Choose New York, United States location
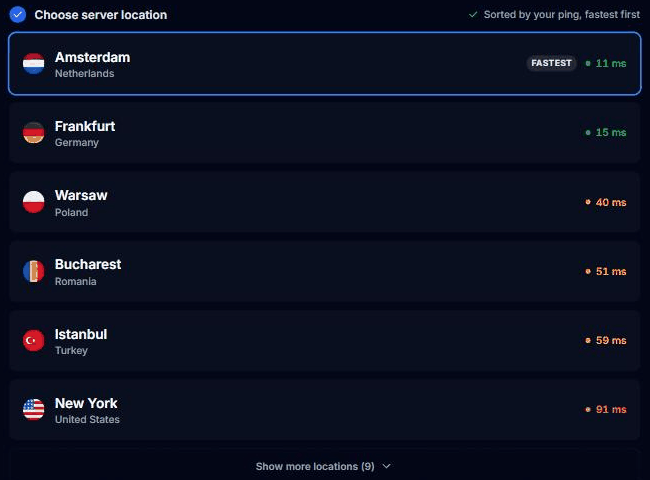Image resolution: width=650 pixels, height=480 pixels. coord(325,410)
